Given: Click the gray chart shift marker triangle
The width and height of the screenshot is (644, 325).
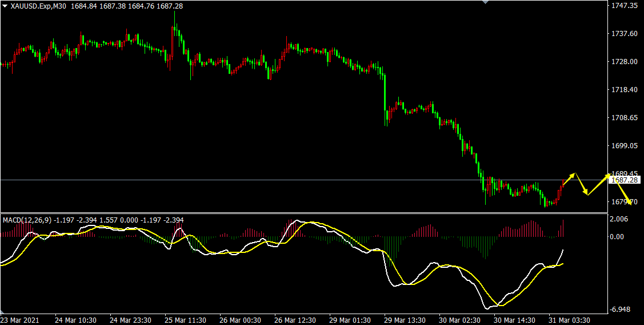Looking at the screenshot, I should 486,2.
